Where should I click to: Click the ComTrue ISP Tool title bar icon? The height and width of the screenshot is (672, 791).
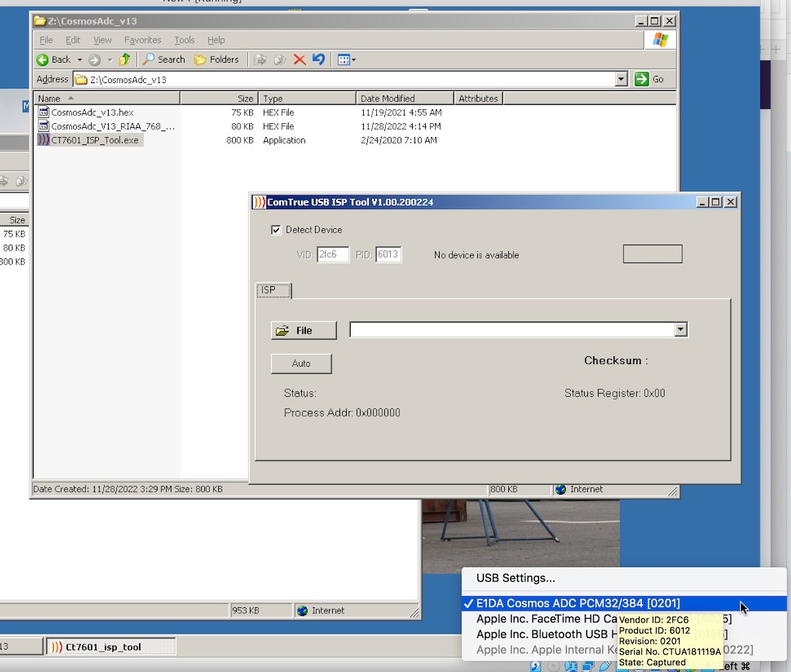260,202
